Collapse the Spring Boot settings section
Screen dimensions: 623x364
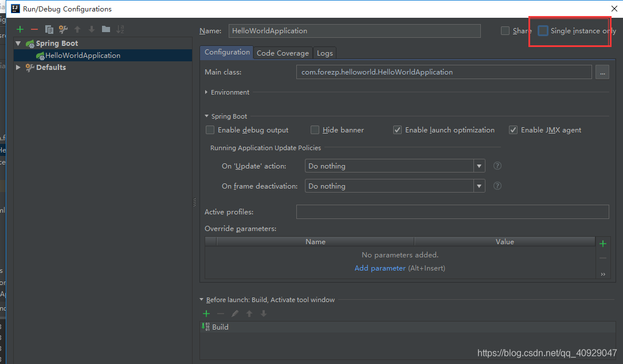pos(206,116)
